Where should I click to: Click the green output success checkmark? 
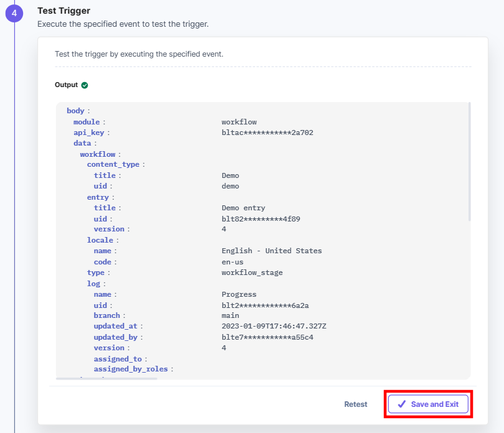click(85, 85)
